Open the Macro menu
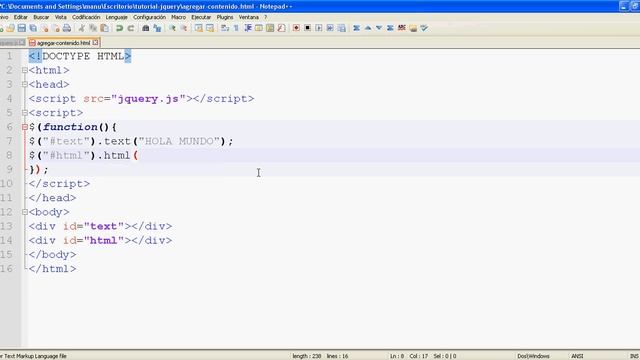Screen dimensions: 640x360 click(178, 17)
